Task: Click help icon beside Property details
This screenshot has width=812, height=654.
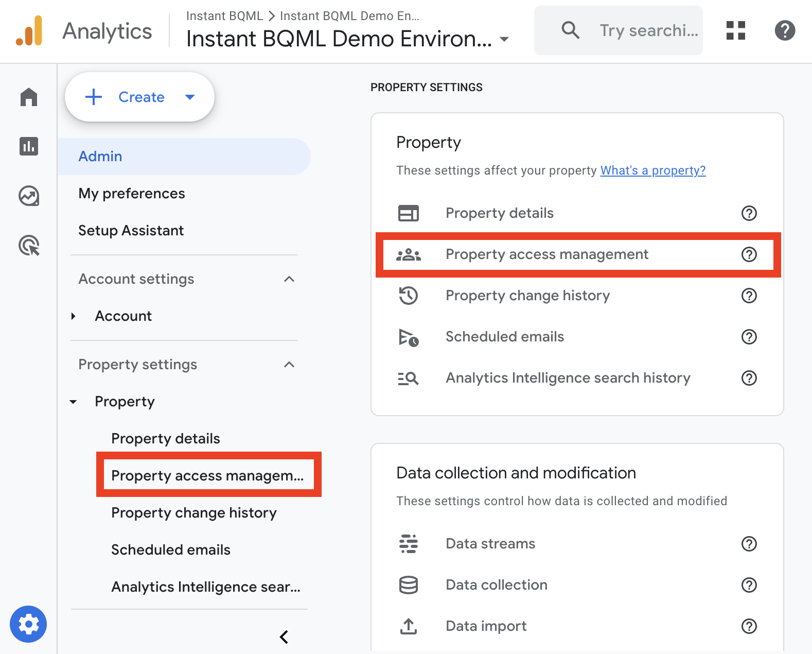Action: pyautogui.click(x=749, y=213)
